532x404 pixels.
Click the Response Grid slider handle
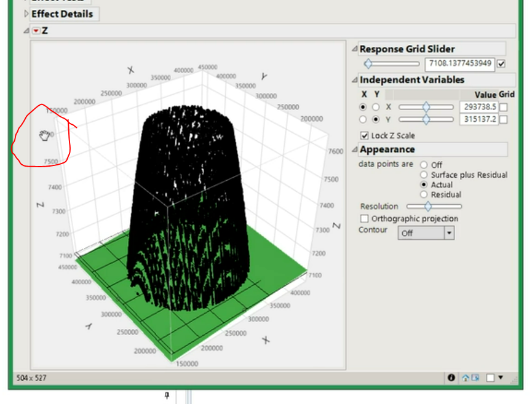click(x=368, y=63)
